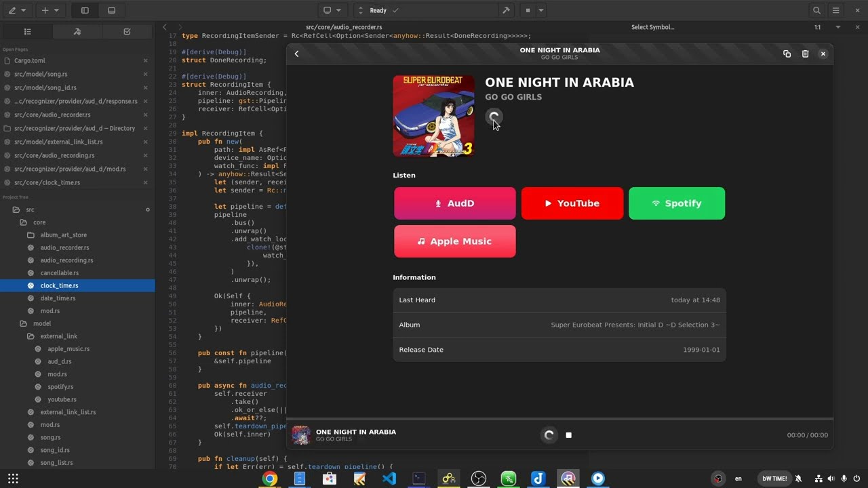
Task: Open the song on AudD
Action: pos(455,203)
